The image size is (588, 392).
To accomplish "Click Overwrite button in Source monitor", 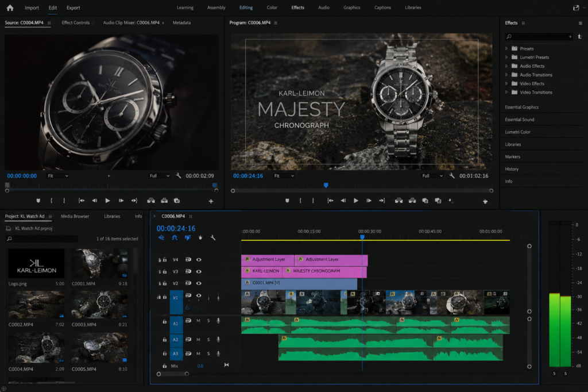I will tap(164, 201).
